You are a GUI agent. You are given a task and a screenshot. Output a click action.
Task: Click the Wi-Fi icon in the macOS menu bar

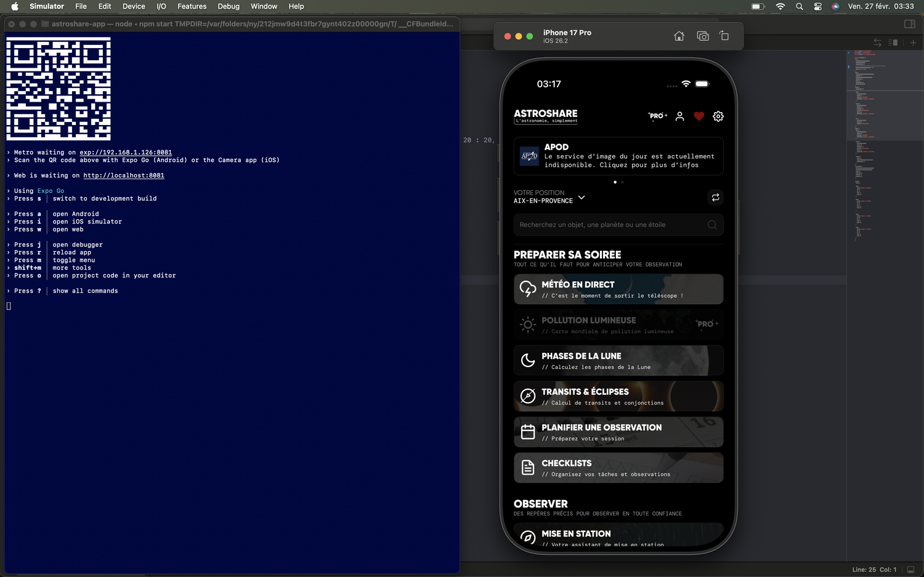coord(780,6)
